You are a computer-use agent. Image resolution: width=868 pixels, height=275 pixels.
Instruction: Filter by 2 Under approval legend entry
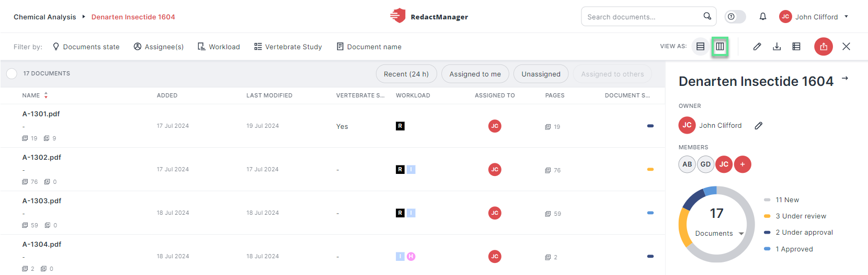[x=798, y=232]
